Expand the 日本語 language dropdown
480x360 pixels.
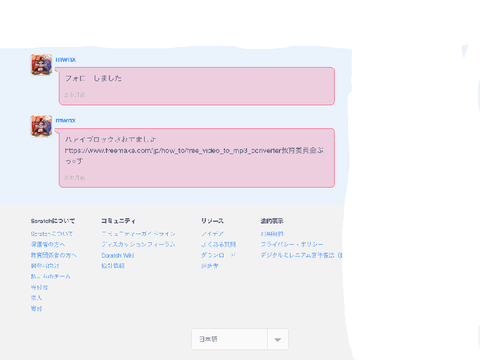[240, 339]
